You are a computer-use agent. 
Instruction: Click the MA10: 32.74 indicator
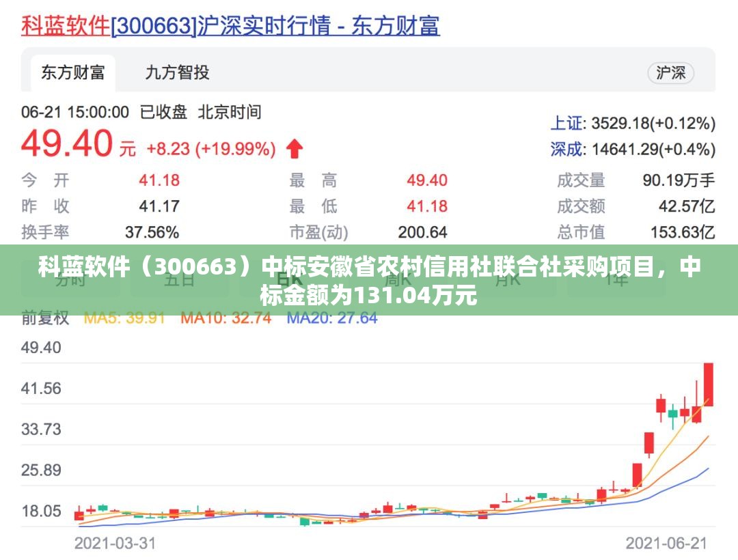coord(226,318)
